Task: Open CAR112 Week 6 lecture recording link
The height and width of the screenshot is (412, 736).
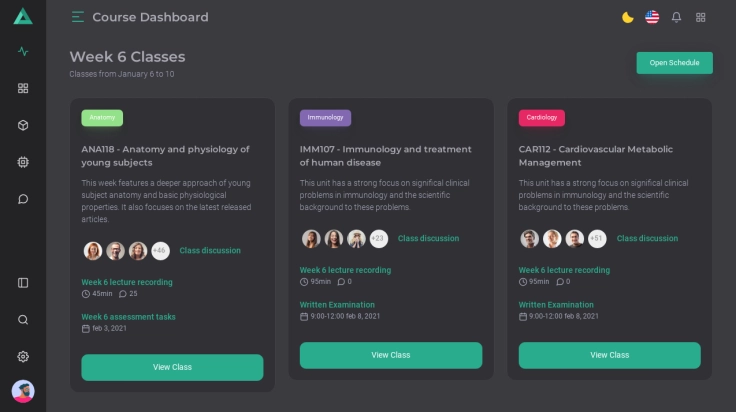Action: (564, 270)
